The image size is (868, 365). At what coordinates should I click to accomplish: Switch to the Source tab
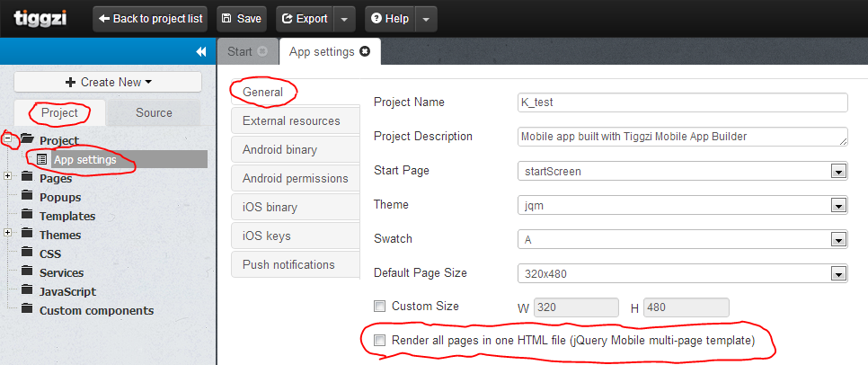coord(154,112)
